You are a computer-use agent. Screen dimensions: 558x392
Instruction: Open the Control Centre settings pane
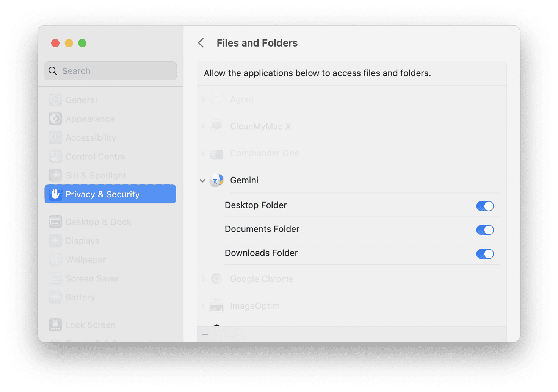click(x=110, y=156)
